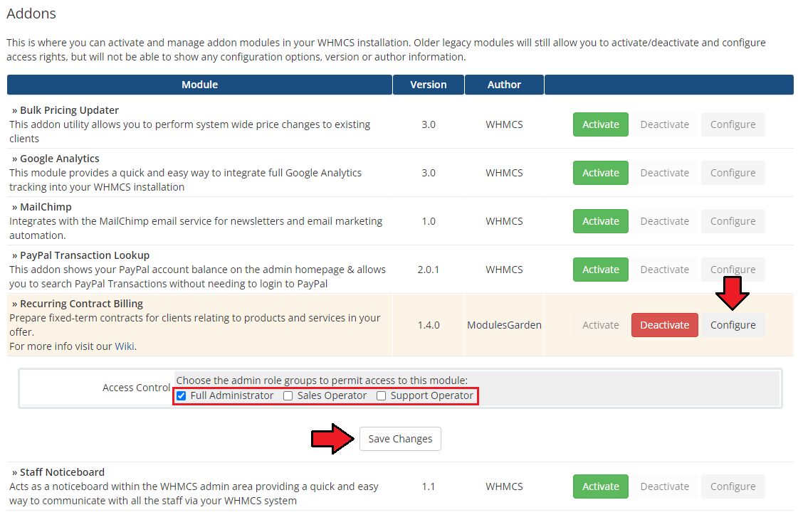Click the Recurring Contract Billing module title
Viewport: 798px width, 532px height.
[81, 304]
